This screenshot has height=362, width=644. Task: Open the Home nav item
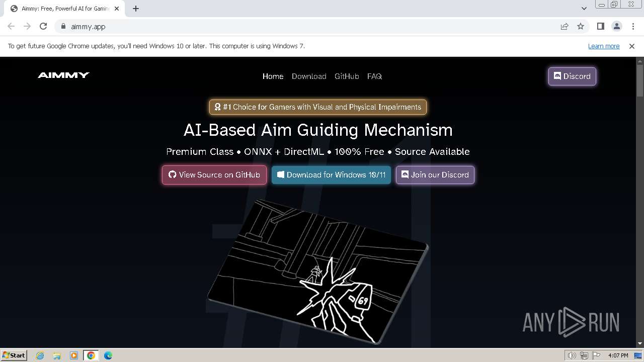(273, 76)
